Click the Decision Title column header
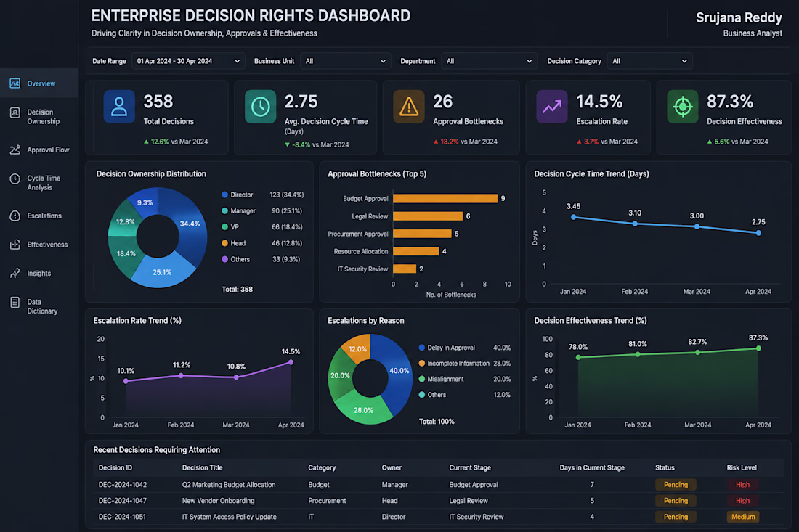The width and height of the screenshot is (799, 532). [203, 467]
